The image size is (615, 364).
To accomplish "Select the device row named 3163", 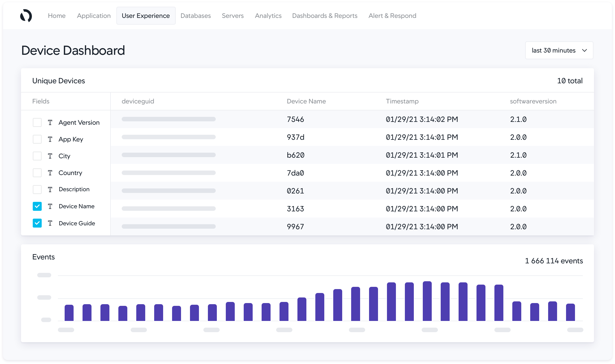I will point(352,209).
